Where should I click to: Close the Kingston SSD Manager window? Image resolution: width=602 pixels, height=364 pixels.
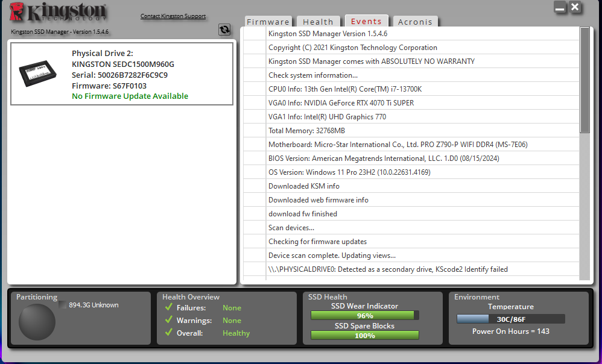point(575,8)
